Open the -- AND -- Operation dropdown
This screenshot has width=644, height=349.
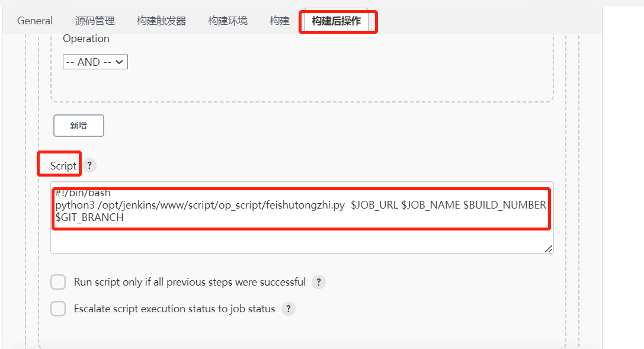pos(95,62)
